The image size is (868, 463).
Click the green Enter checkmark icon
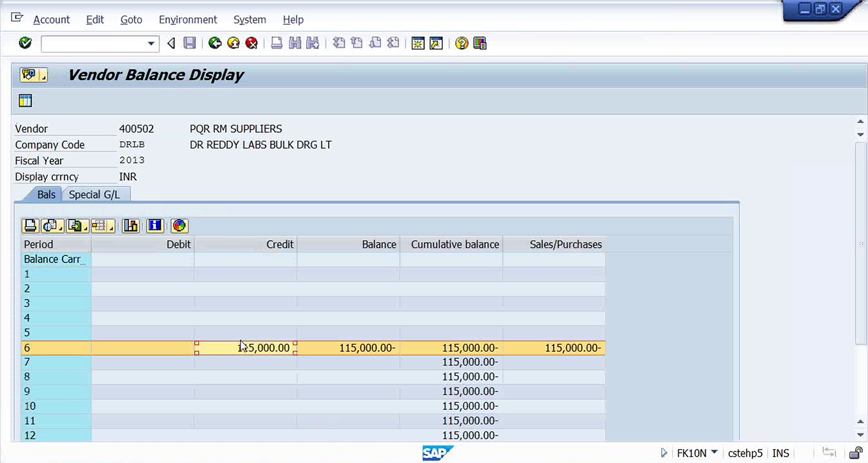[x=25, y=43]
